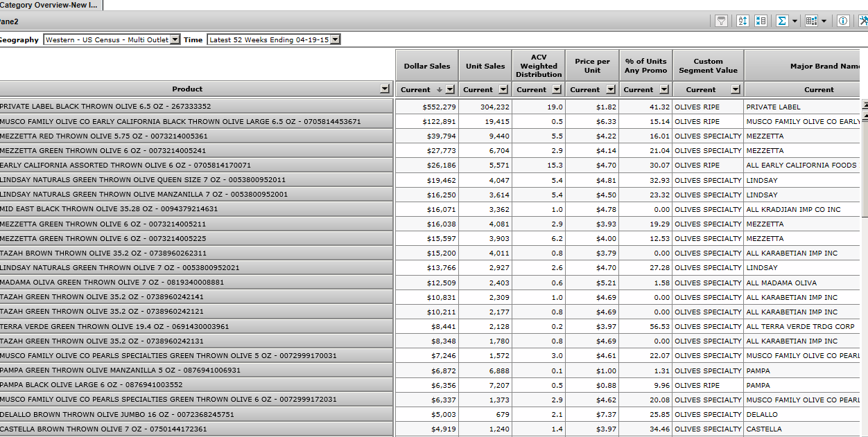The height and width of the screenshot is (437, 868).
Task: Click the wrench tools icon
Action: [863, 21]
